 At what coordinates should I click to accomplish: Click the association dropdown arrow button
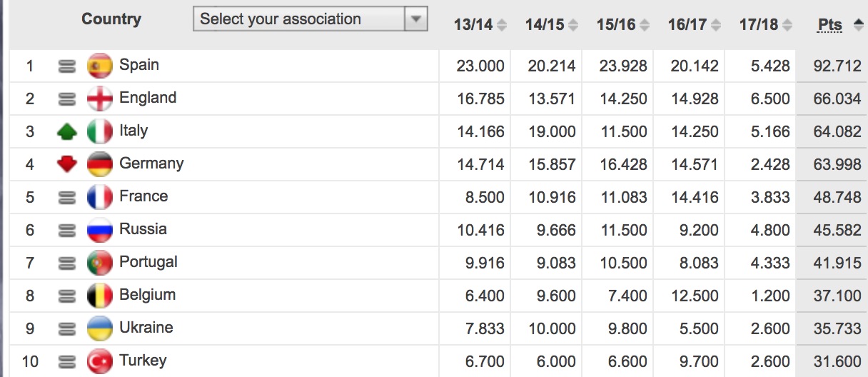(415, 19)
